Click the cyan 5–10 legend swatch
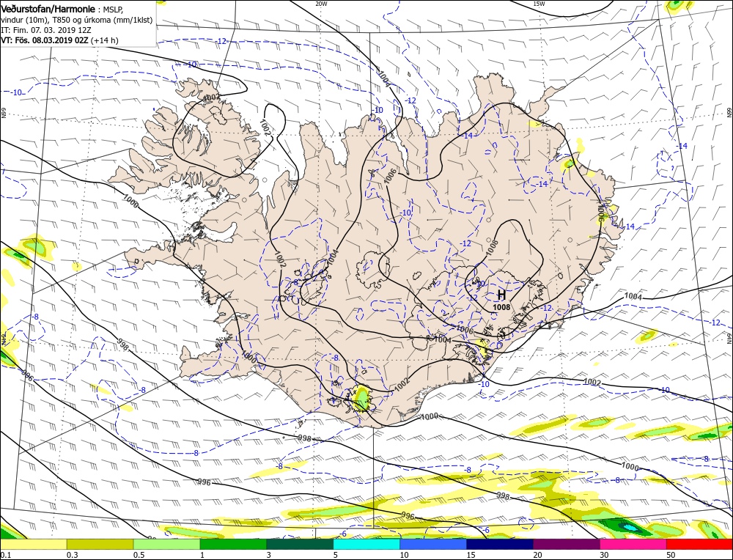Viewport: 733px width, 560px height. point(366,544)
